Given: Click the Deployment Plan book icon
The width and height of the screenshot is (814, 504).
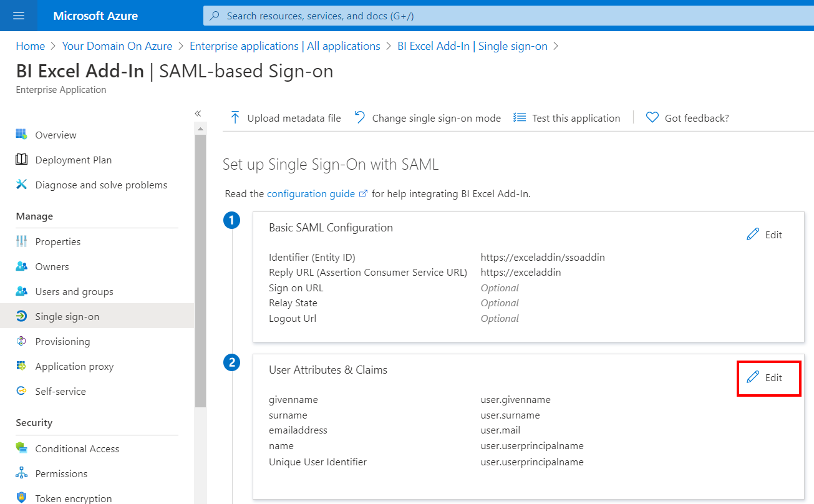Looking at the screenshot, I should coord(22,160).
